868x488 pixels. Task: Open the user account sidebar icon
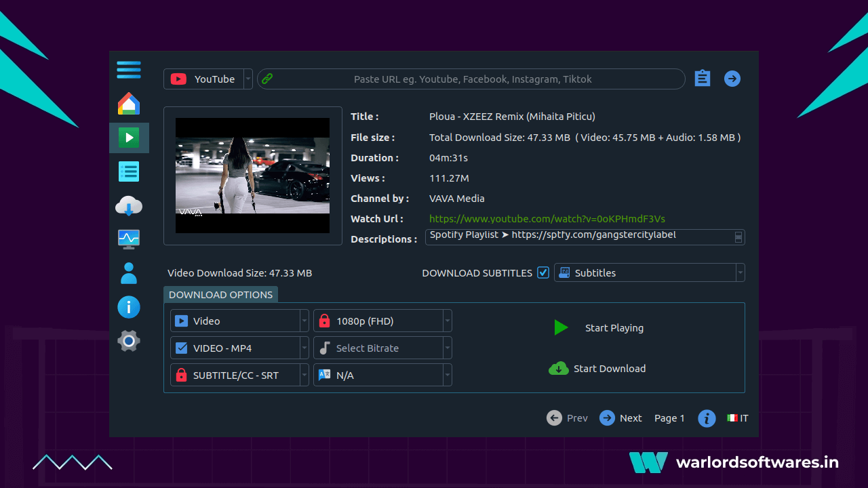point(129,273)
